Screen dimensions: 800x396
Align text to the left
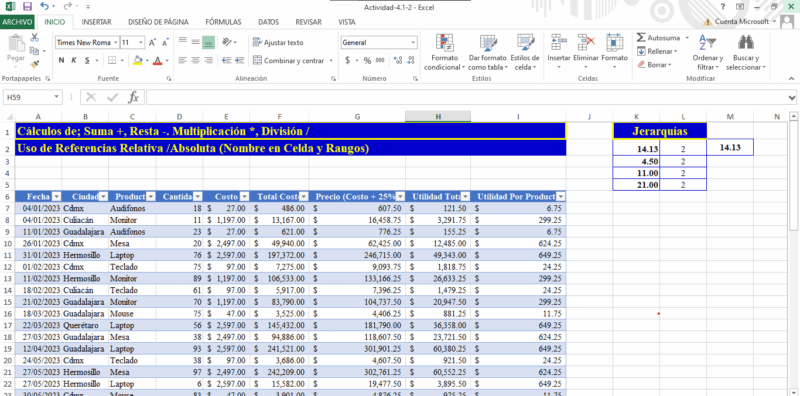(183, 60)
